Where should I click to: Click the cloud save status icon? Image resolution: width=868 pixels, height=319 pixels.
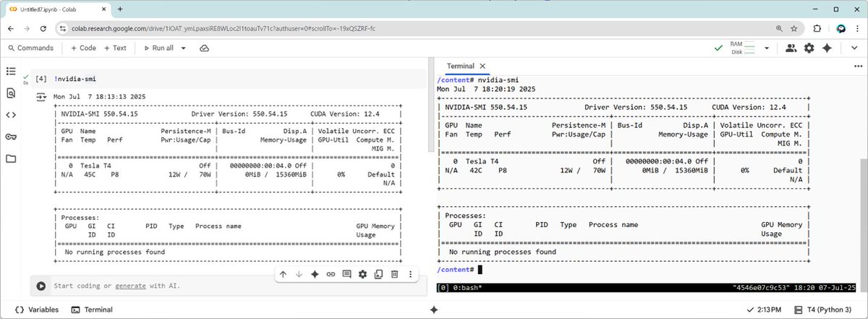[x=205, y=48]
